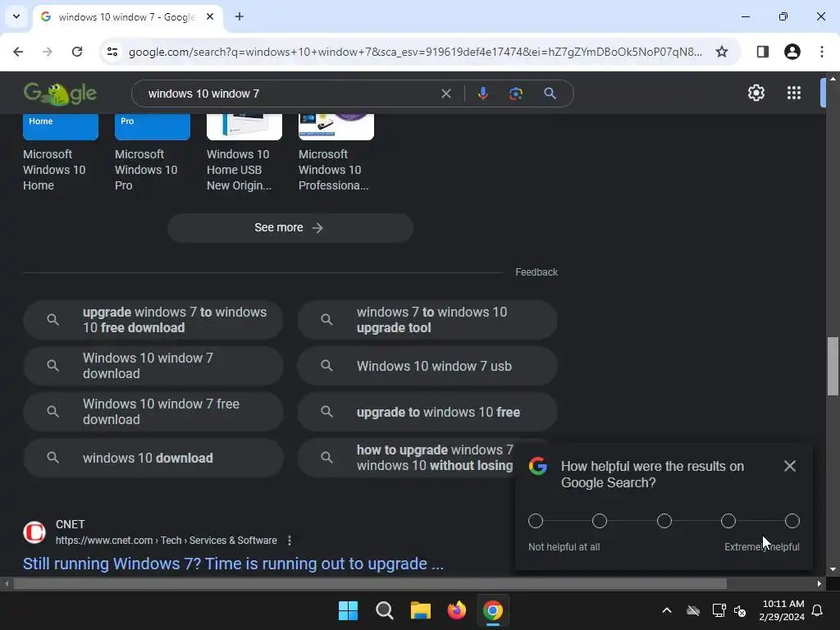Image resolution: width=840 pixels, height=630 pixels.
Task: Go back to the previous page
Action: click(18, 52)
